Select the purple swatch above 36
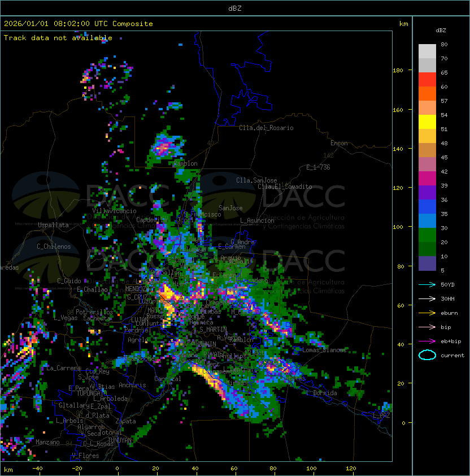The image size is (470, 476). [427, 192]
